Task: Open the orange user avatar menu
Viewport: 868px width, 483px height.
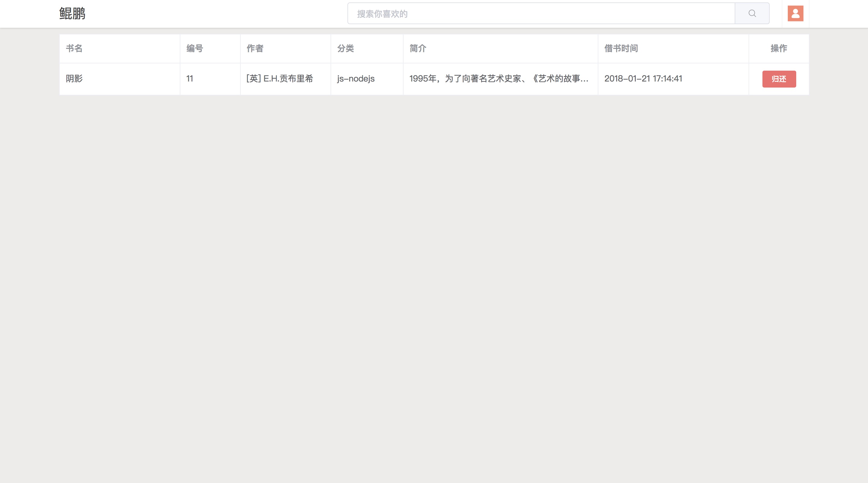Action: (x=795, y=14)
